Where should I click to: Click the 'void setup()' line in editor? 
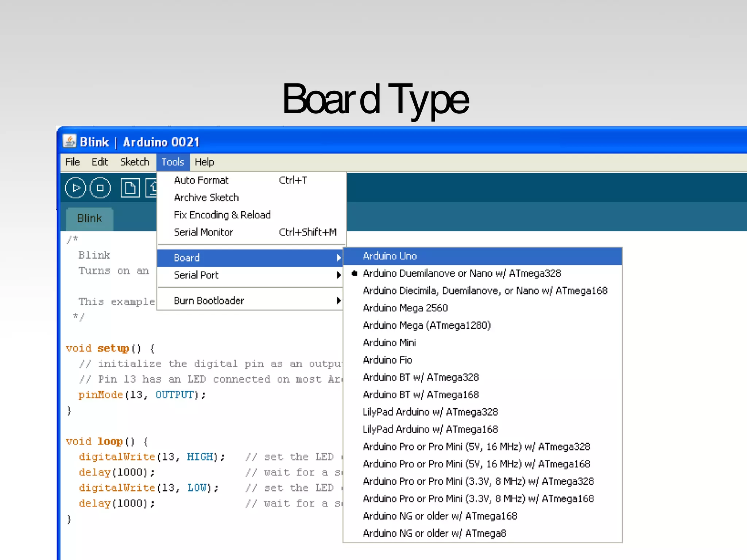pyautogui.click(x=111, y=349)
